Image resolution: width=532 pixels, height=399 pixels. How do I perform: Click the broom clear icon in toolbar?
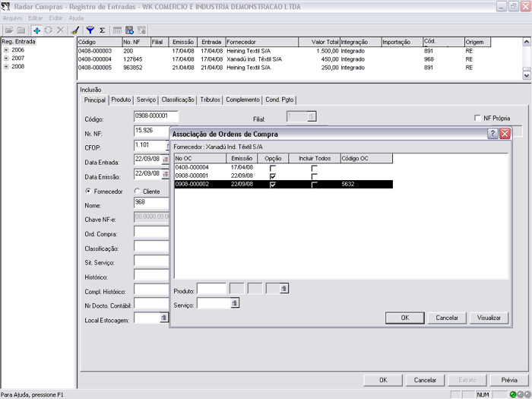coord(74,30)
